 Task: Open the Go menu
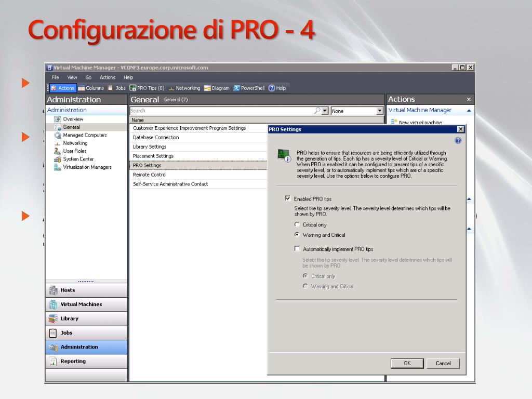(x=88, y=77)
